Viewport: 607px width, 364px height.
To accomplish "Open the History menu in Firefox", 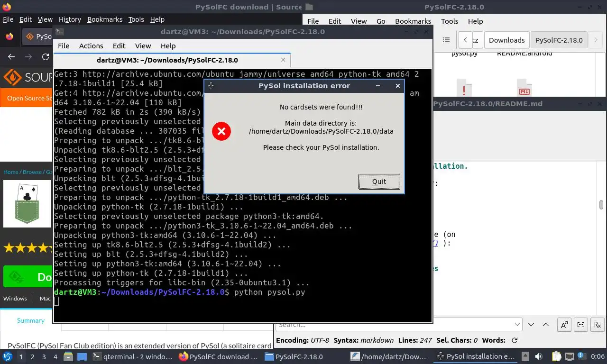I will point(70,19).
